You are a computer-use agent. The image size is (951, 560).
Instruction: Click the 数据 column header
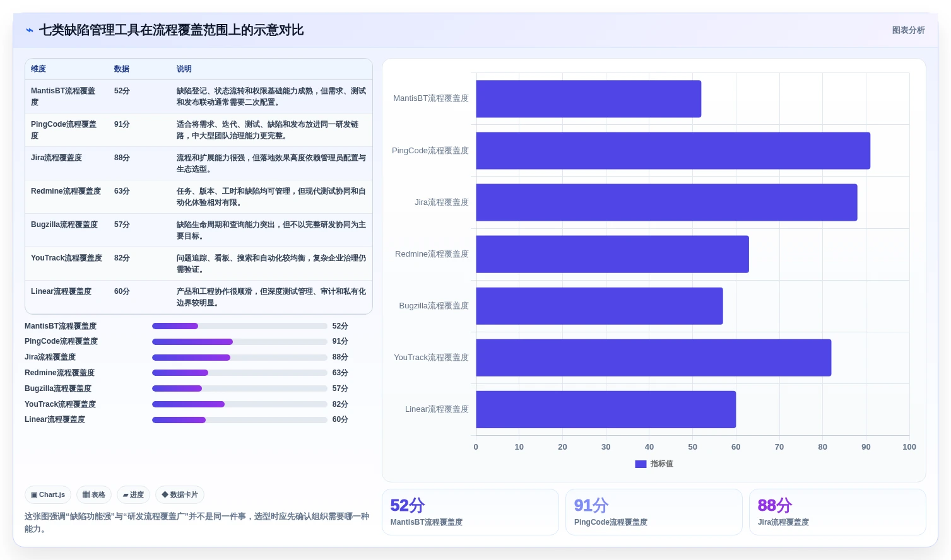pyautogui.click(x=122, y=69)
